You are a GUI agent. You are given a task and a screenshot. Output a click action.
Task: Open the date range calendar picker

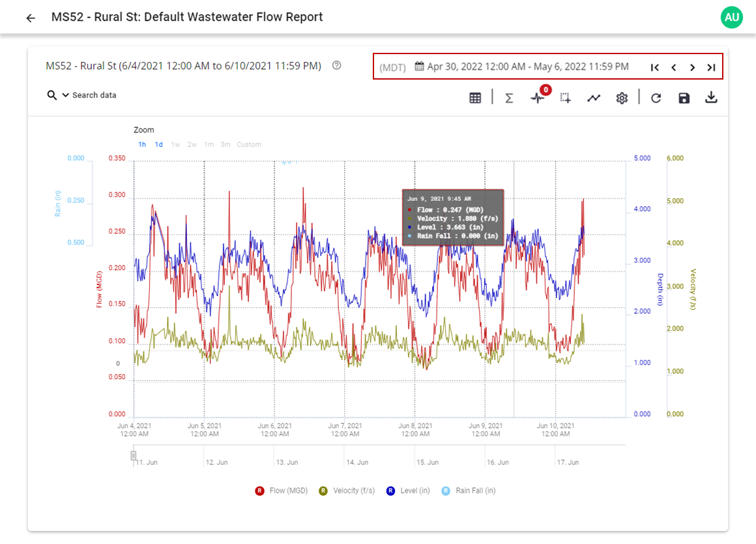(420, 66)
